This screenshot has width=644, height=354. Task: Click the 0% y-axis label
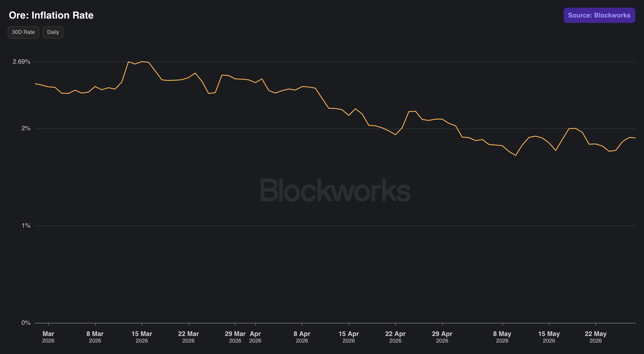click(x=26, y=323)
